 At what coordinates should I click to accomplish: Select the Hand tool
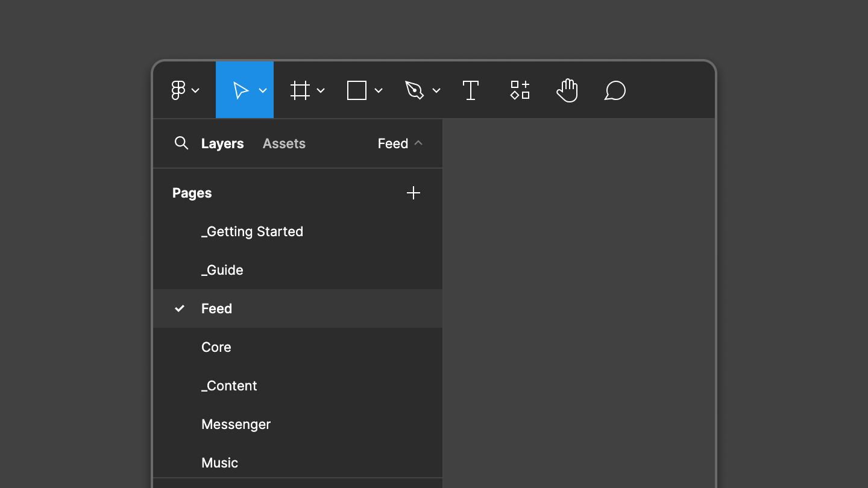coord(567,90)
